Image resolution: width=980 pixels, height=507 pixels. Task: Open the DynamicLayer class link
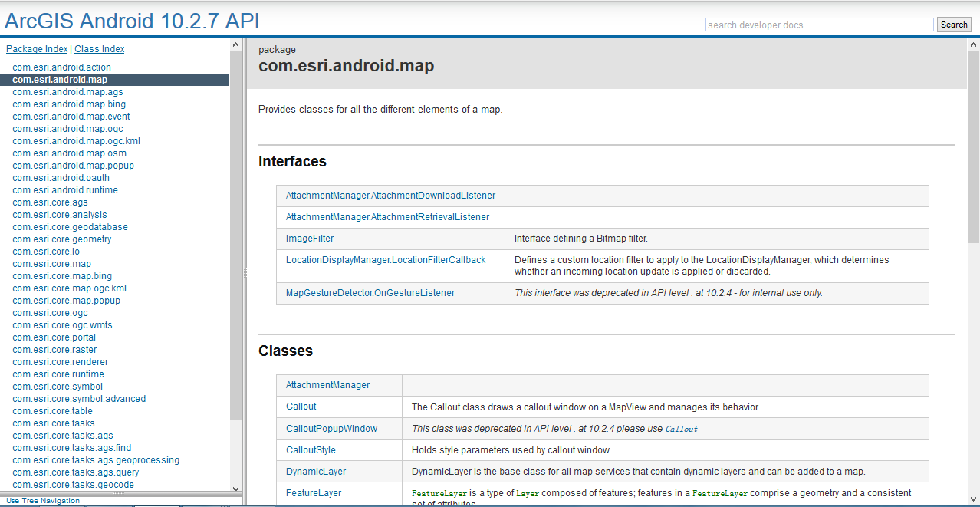[316, 472]
